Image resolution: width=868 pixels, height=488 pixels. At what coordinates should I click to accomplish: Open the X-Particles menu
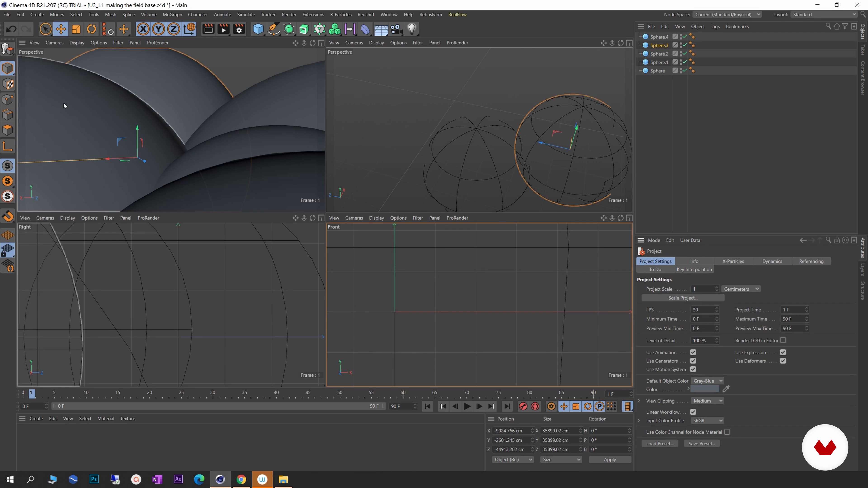click(x=341, y=14)
